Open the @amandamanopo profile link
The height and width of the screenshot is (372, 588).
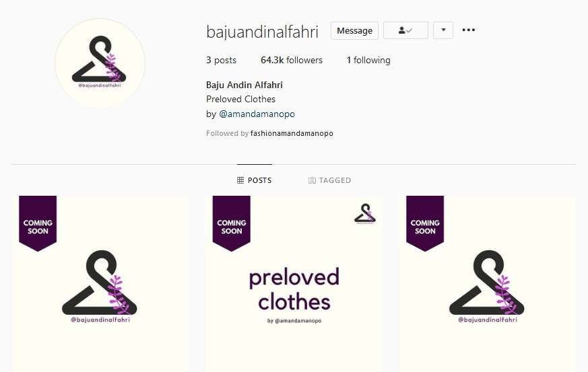tap(257, 114)
